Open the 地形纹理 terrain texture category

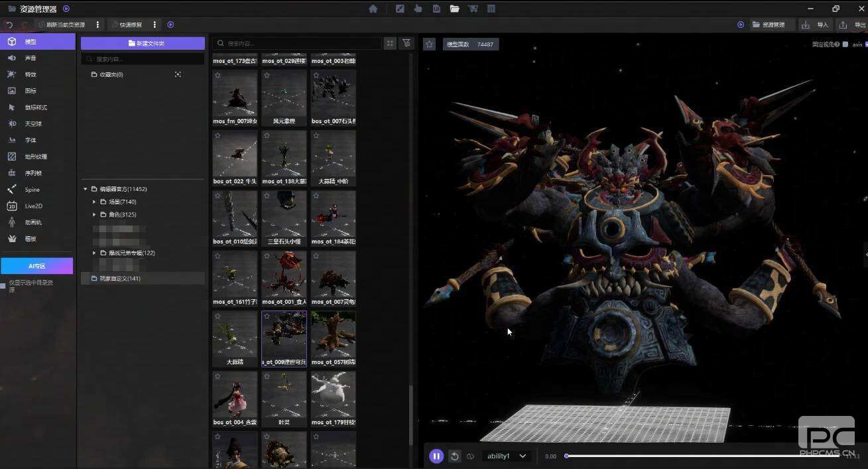[x=38, y=157]
